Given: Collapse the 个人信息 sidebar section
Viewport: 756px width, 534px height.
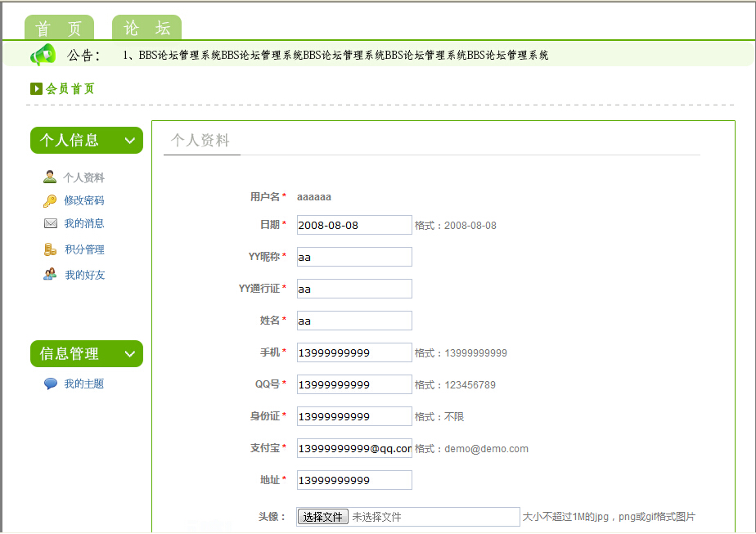Looking at the screenshot, I should click(x=129, y=141).
